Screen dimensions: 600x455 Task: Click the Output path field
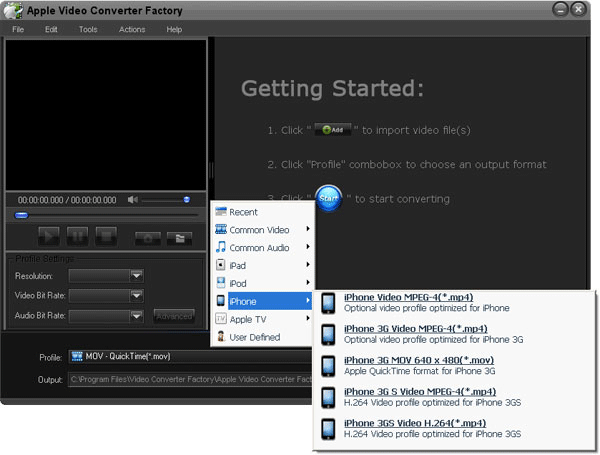[x=190, y=379]
